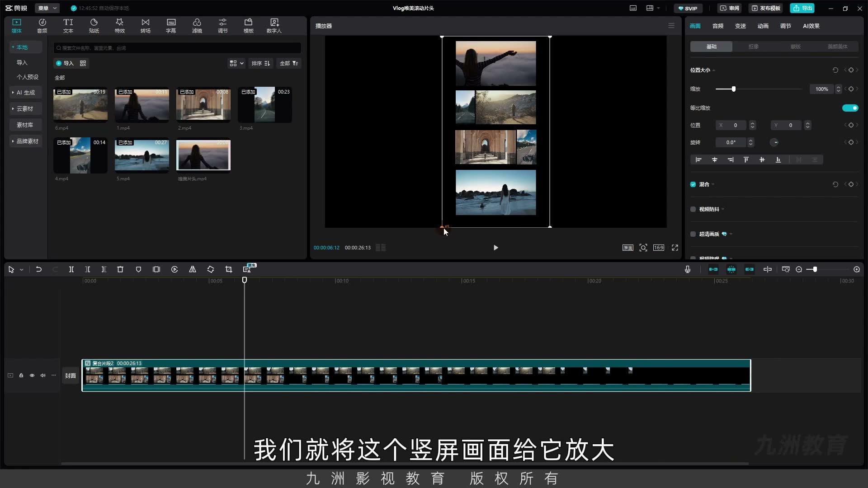This screenshot has width=868, height=488.
Task: Click the fullscreen icon in player
Action: coord(675,248)
